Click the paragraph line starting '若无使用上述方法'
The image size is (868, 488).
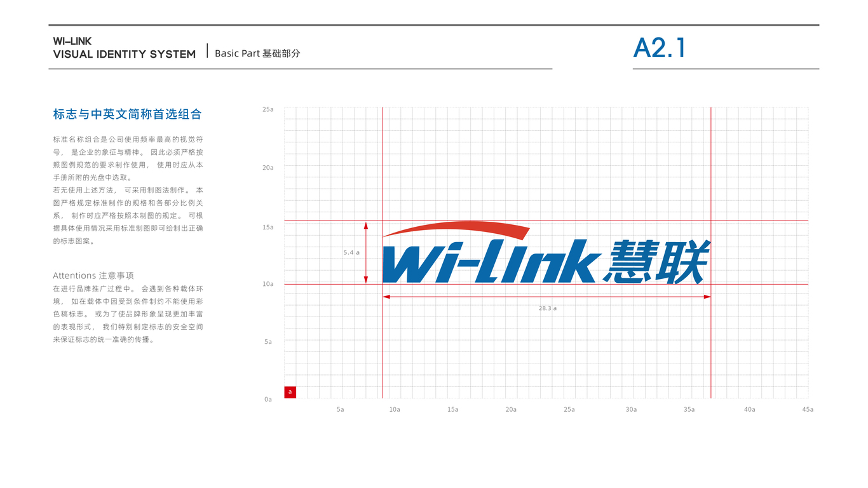128,190
